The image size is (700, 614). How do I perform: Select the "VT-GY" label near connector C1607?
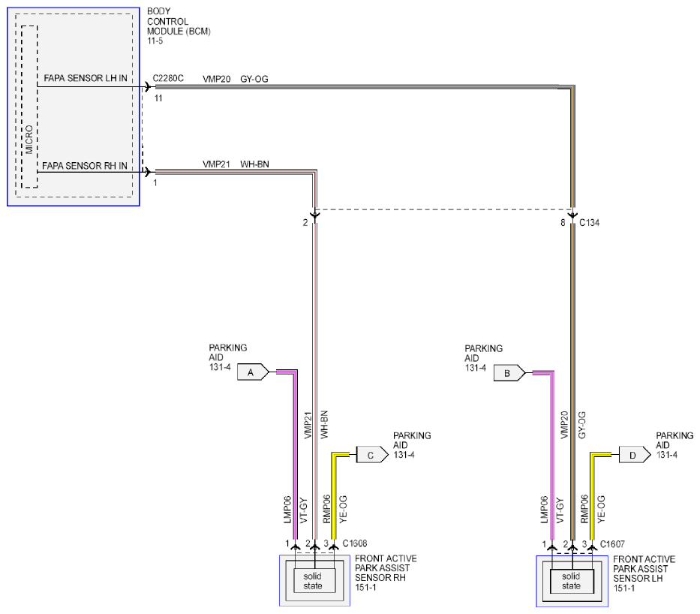[x=560, y=510]
